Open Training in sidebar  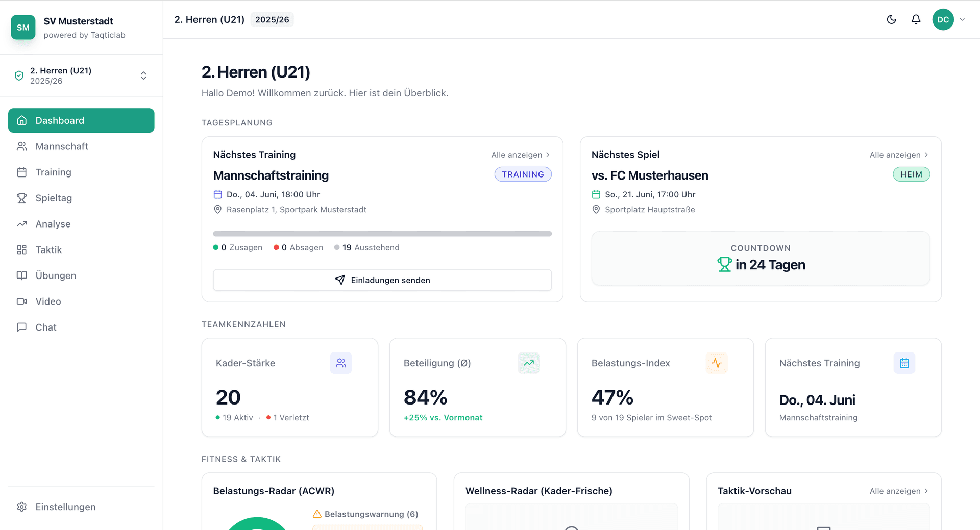click(x=81, y=172)
